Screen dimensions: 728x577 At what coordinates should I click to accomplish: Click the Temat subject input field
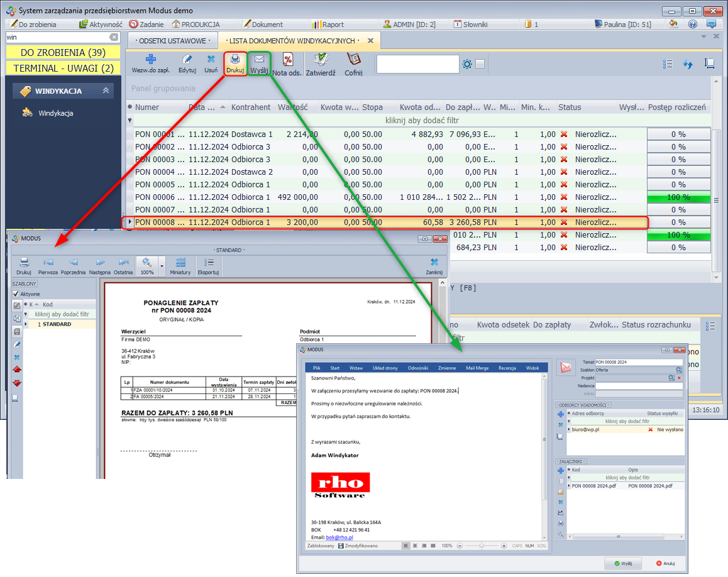pos(638,362)
